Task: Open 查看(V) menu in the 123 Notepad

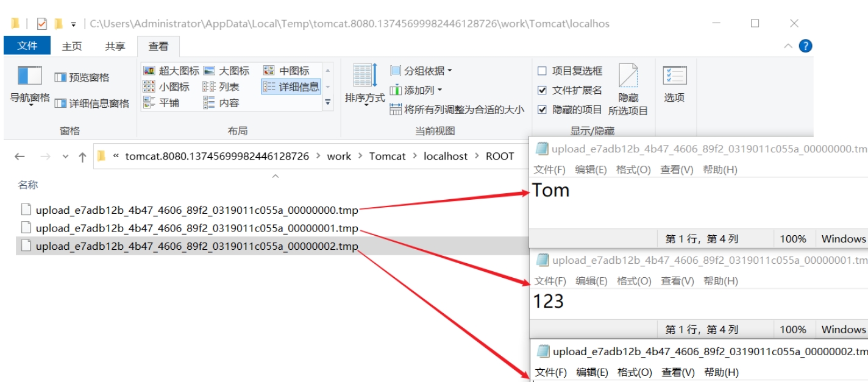Action: click(677, 281)
